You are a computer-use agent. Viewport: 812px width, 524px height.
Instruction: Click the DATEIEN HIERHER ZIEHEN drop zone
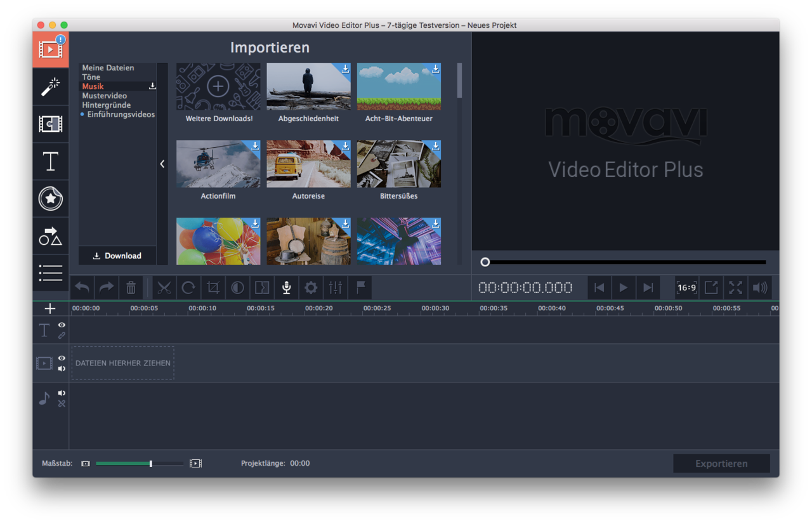tap(123, 363)
